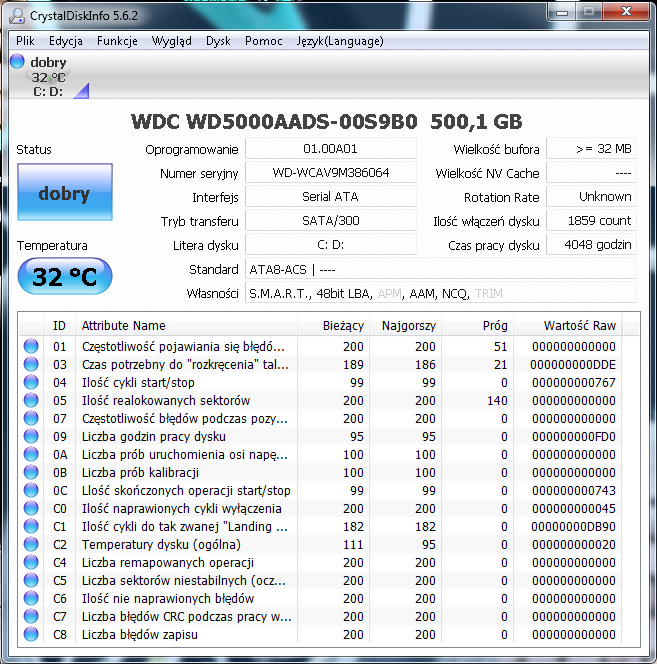This screenshot has width=657, height=664.
Task: Select row 'Liczba godzin pracy dysku'
Action: (321, 436)
